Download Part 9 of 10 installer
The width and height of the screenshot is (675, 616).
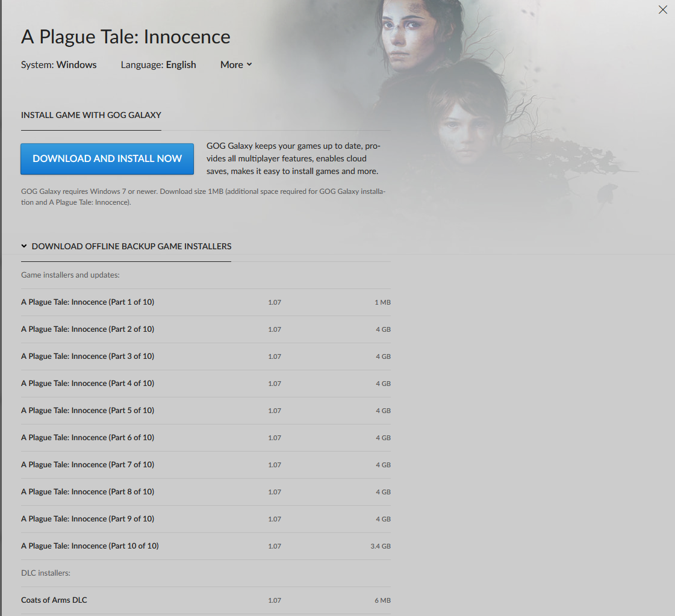click(x=206, y=519)
